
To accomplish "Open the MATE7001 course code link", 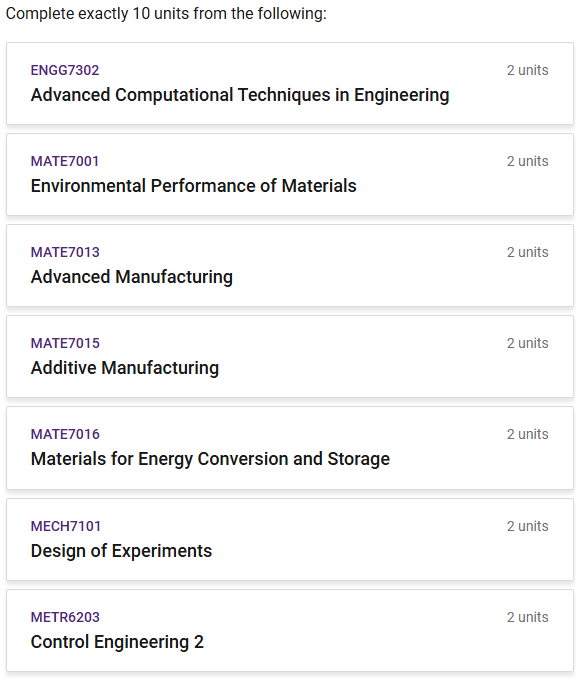I will point(65,161).
